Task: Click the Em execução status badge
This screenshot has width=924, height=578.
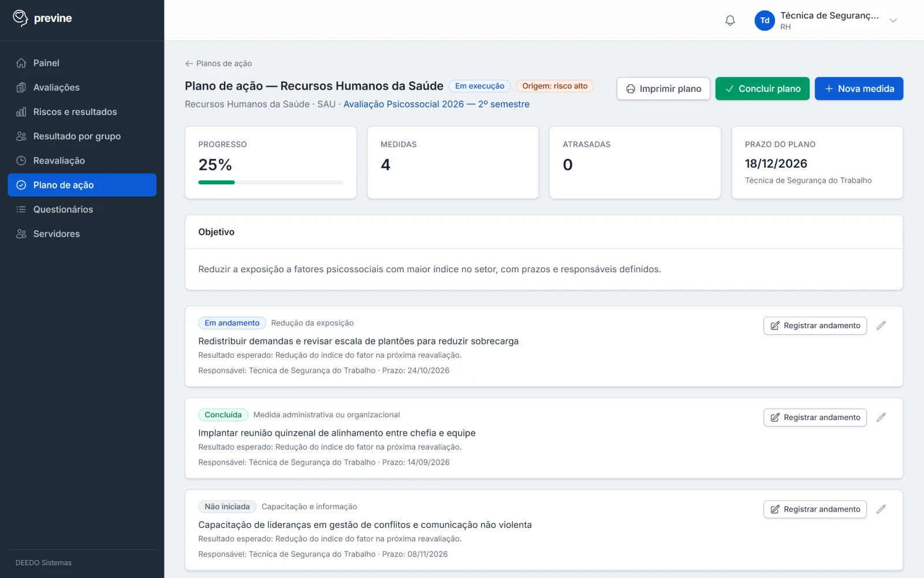Action: [x=479, y=86]
